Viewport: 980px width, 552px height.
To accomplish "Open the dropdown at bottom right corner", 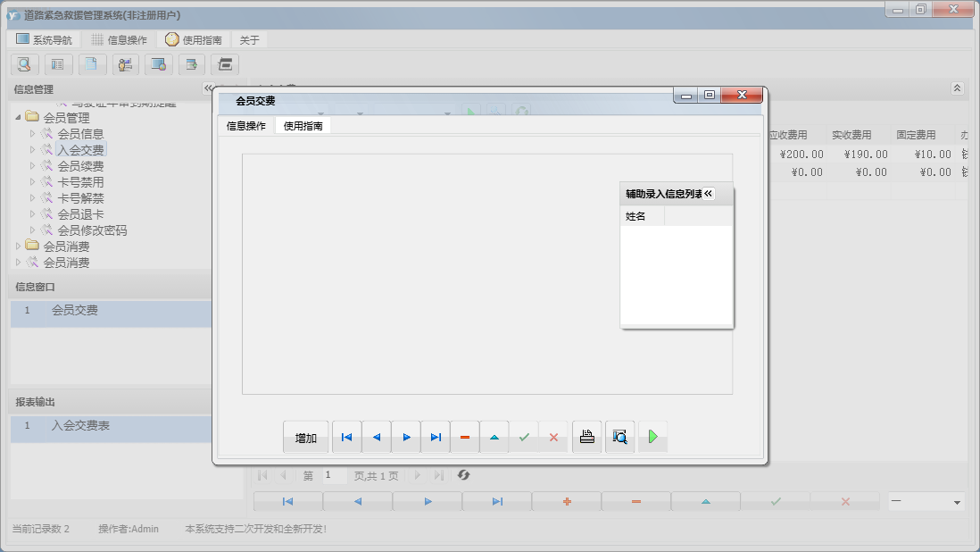I will [x=957, y=502].
